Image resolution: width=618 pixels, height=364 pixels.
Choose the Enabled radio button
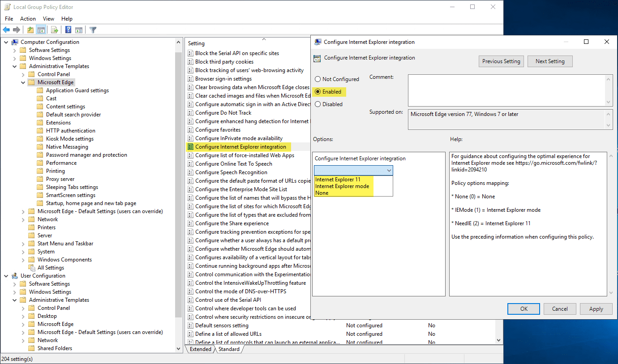(x=318, y=92)
